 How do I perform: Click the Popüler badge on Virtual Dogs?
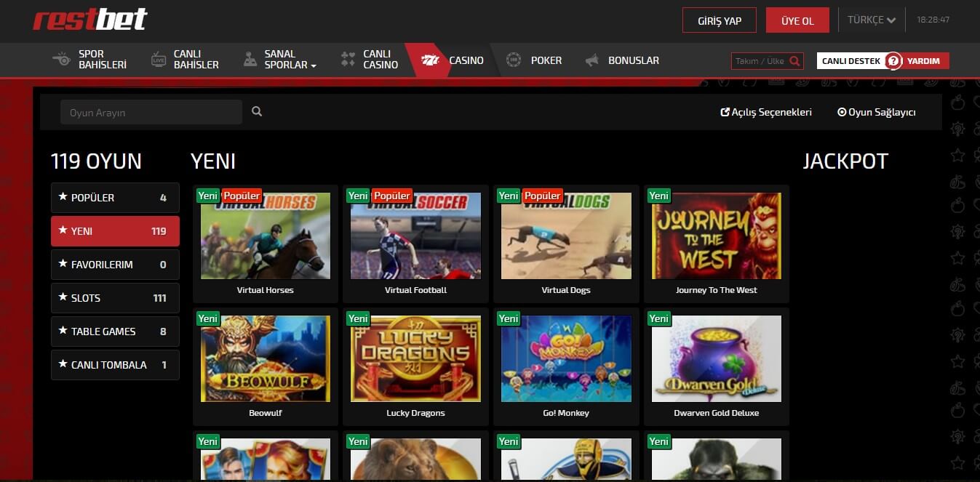(543, 196)
